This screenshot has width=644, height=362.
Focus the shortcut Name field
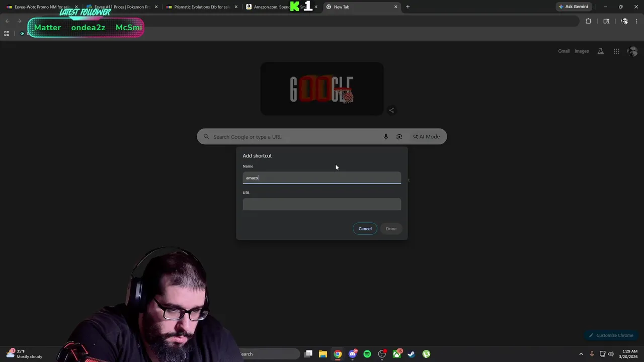tap(322, 177)
